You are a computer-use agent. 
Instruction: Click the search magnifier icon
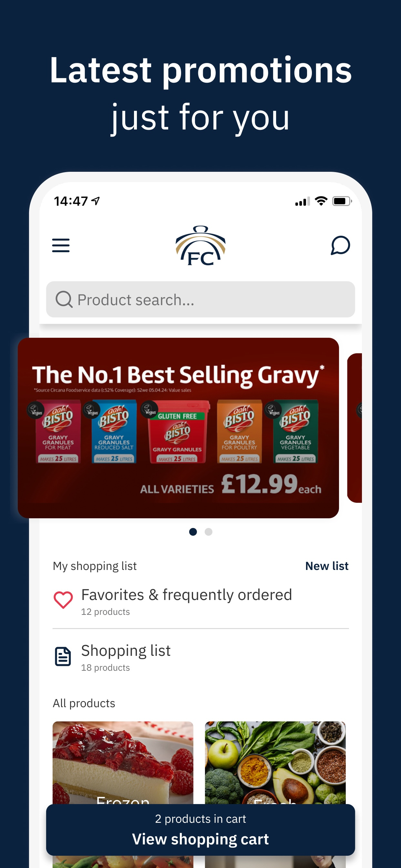(64, 299)
